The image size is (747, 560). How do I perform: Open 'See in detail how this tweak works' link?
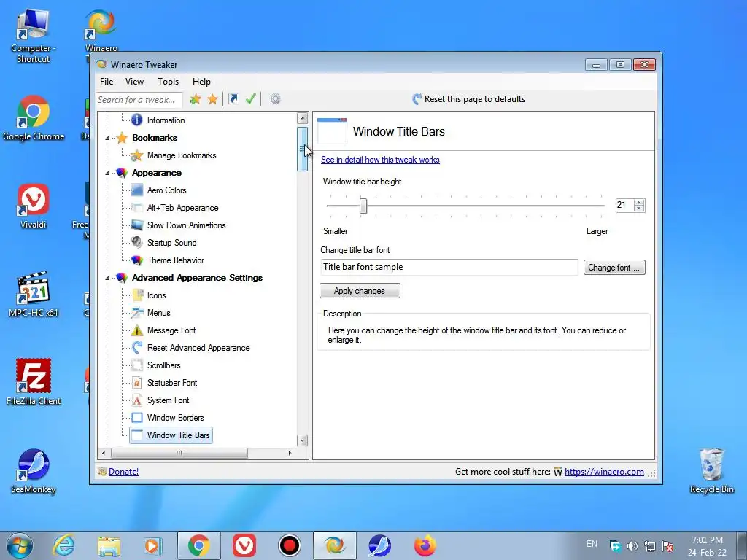point(380,160)
